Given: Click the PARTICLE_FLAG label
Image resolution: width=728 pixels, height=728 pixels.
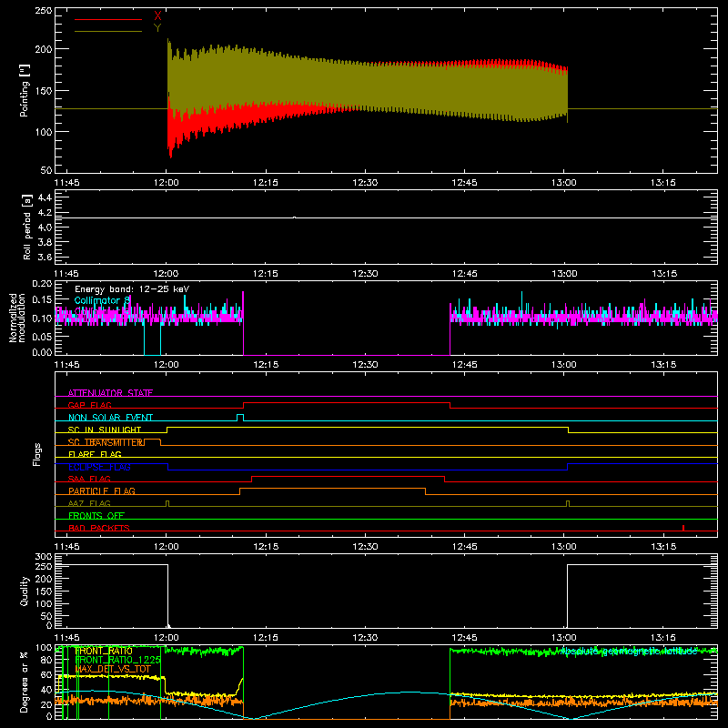Looking at the screenshot, I should pyautogui.click(x=102, y=490).
